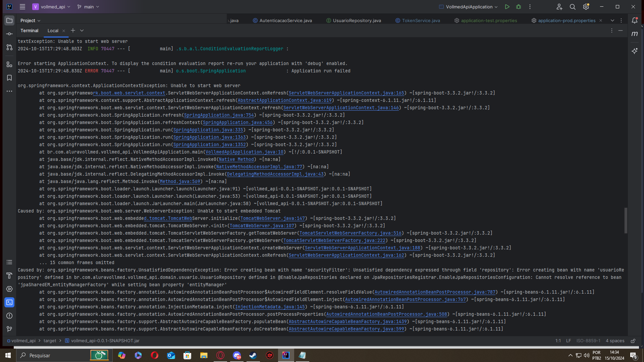Open VollmedApiApplication.java:10 link

coord(245,152)
